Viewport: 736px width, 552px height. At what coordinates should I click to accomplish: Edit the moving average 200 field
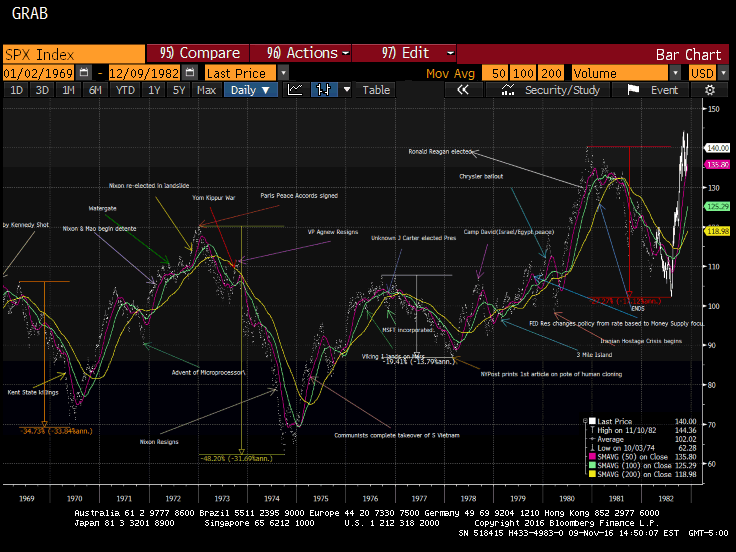pos(551,73)
